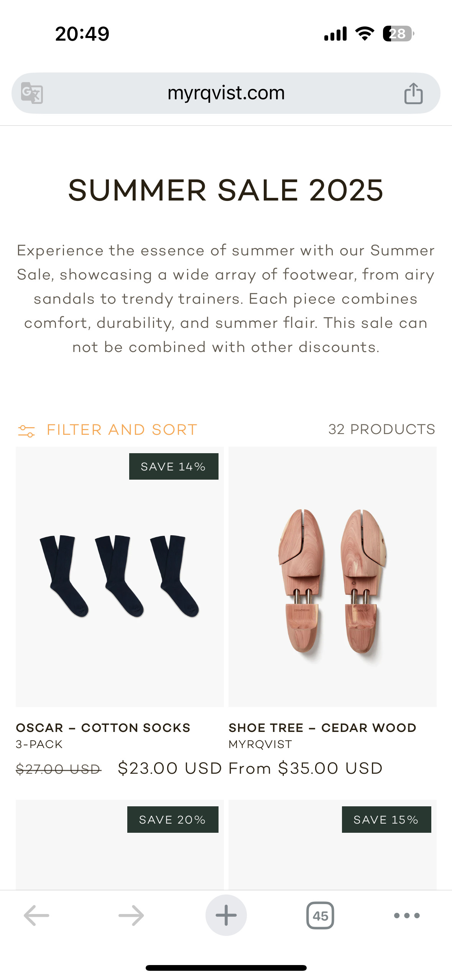
Task: Tap the myrqvist.com address field
Action: [x=226, y=93]
